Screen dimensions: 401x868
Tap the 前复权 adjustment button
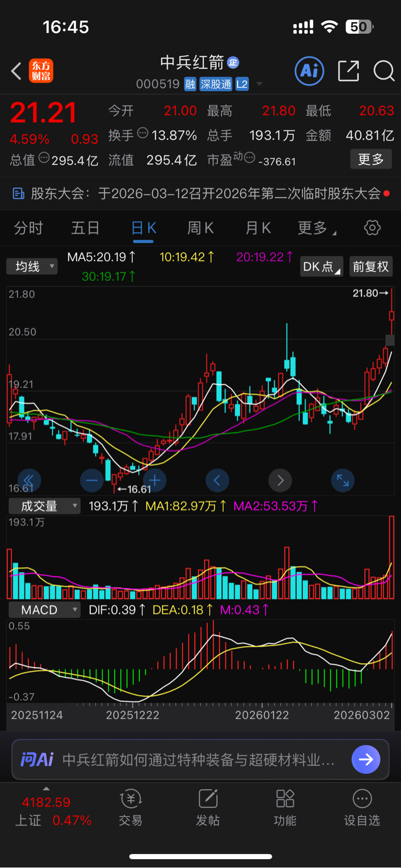click(371, 267)
